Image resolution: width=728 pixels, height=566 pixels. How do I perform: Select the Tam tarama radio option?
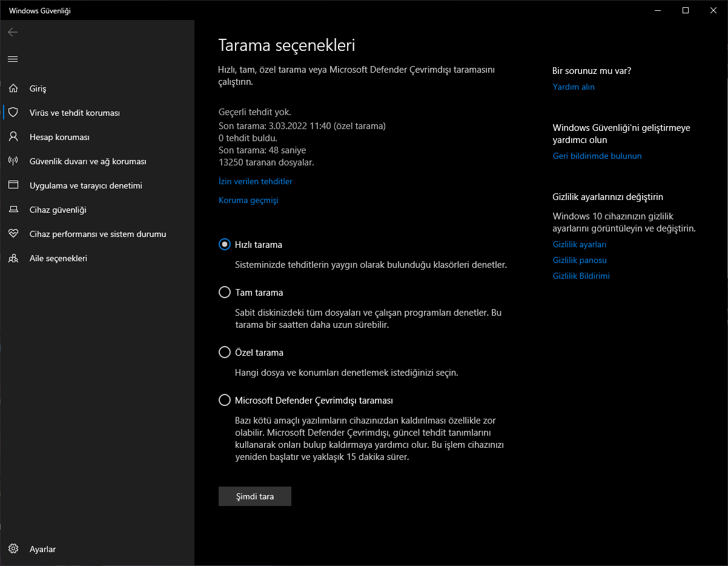coord(225,293)
